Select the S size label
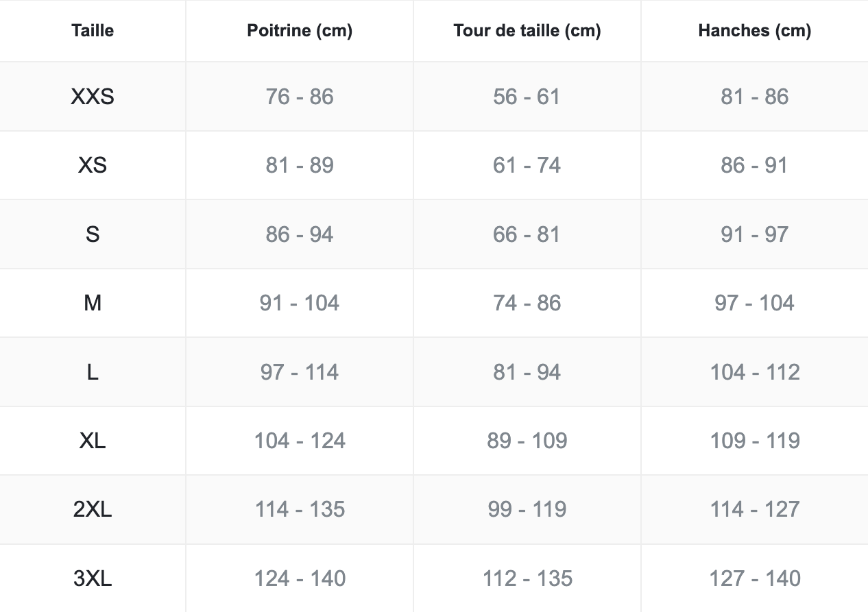 (93, 234)
